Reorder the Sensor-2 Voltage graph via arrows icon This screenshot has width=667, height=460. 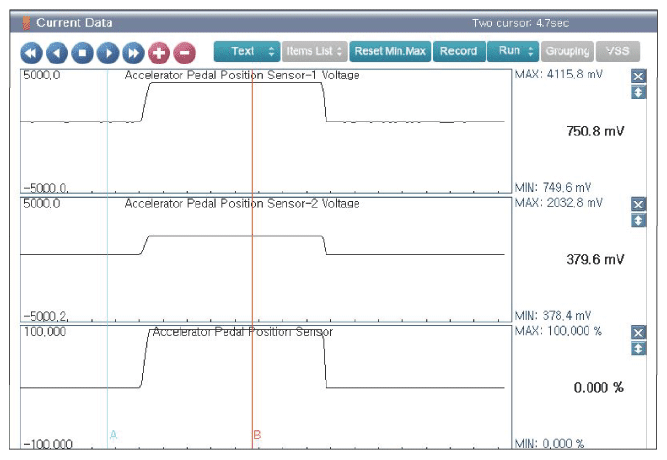[x=638, y=220]
